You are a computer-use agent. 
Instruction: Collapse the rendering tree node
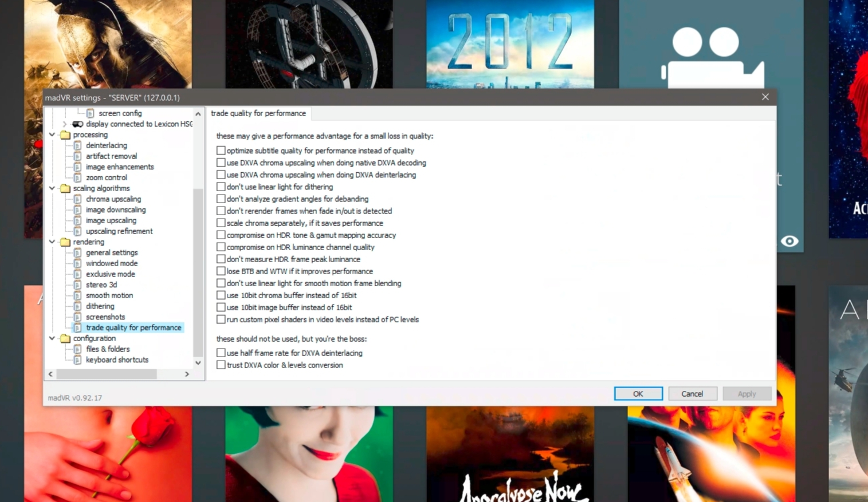point(52,242)
